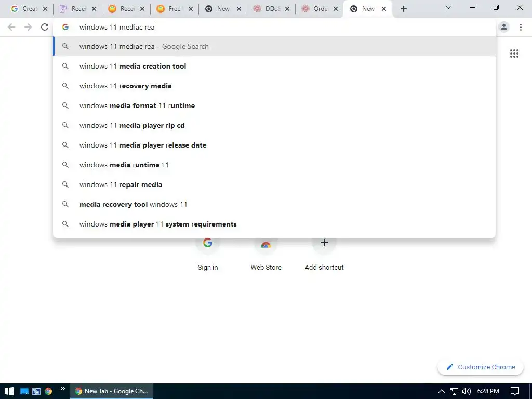This screenshot has width=532, height=399.
Task: Click search icon beside 'repair media' suggestion
Action: (65, 184)
